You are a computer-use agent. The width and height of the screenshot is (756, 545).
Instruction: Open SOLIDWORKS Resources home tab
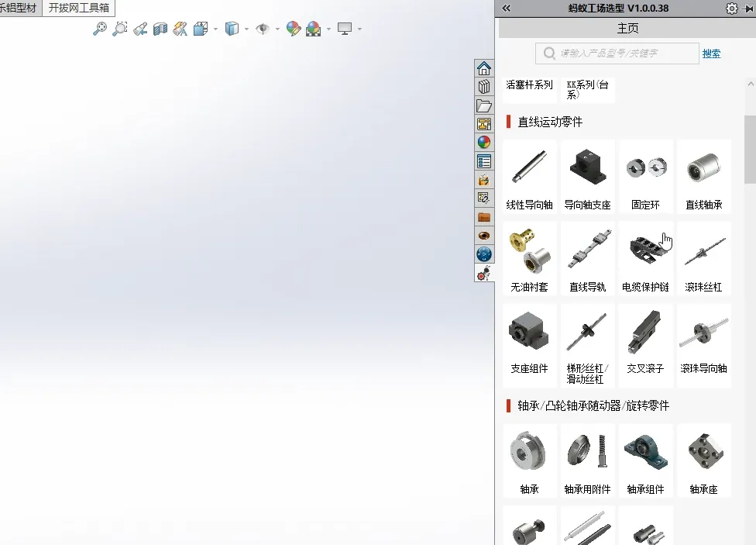(x=484, y=68)
